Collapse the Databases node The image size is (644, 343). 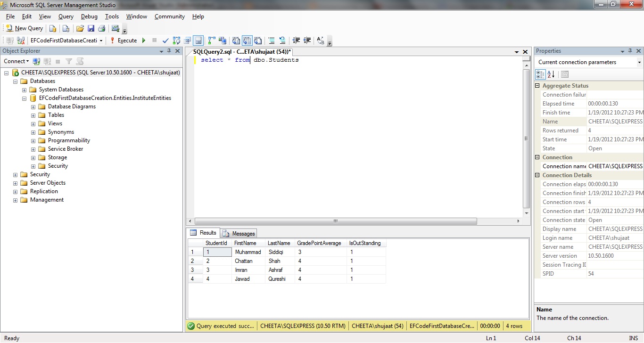pos(15,81)
